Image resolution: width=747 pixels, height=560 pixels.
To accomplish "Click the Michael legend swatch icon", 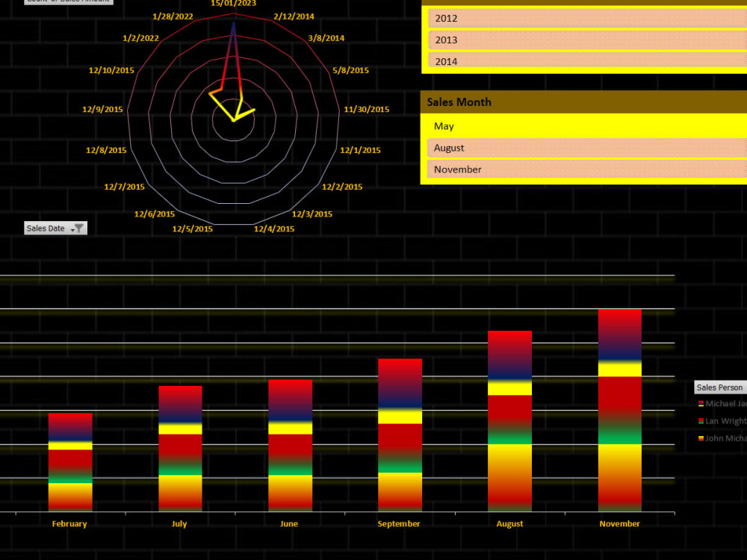I will (x=701, y=404).
